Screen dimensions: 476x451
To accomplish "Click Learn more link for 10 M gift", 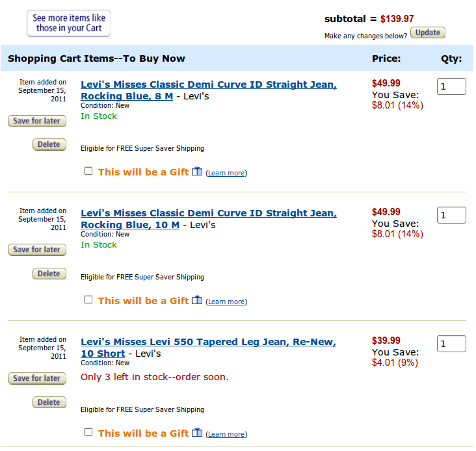I will coord(226,302).
